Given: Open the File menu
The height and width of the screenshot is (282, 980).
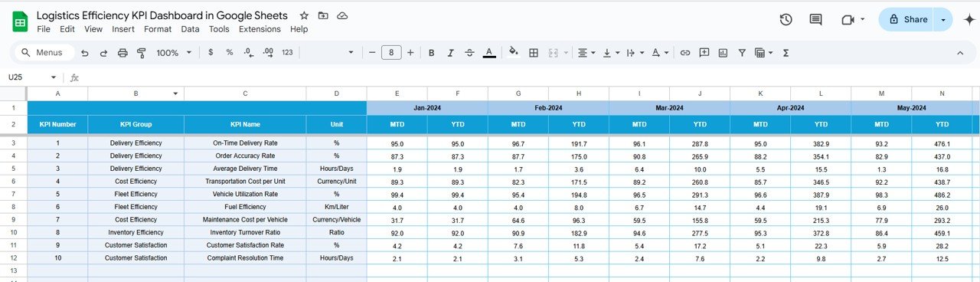Looking at the screenshot, I should [x=44, y=29].
